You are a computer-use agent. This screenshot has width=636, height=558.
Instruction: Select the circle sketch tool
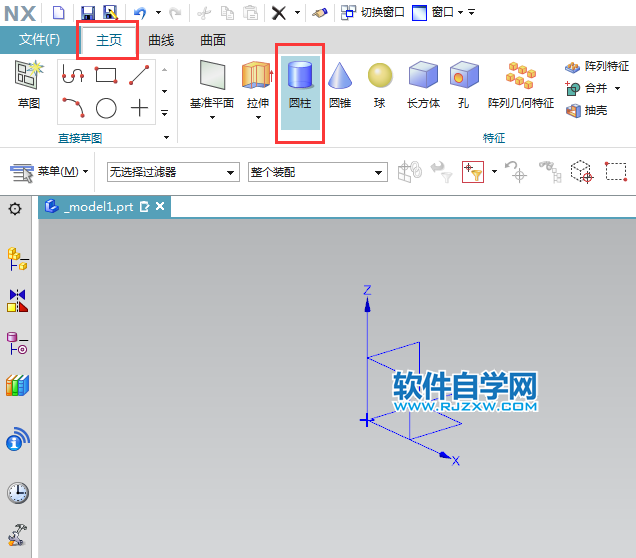[x=106, y=108]
